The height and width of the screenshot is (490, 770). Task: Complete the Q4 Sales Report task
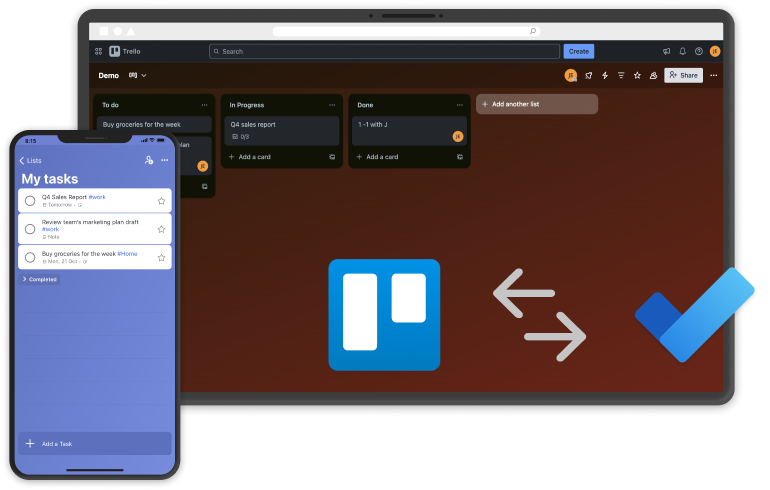30,201
